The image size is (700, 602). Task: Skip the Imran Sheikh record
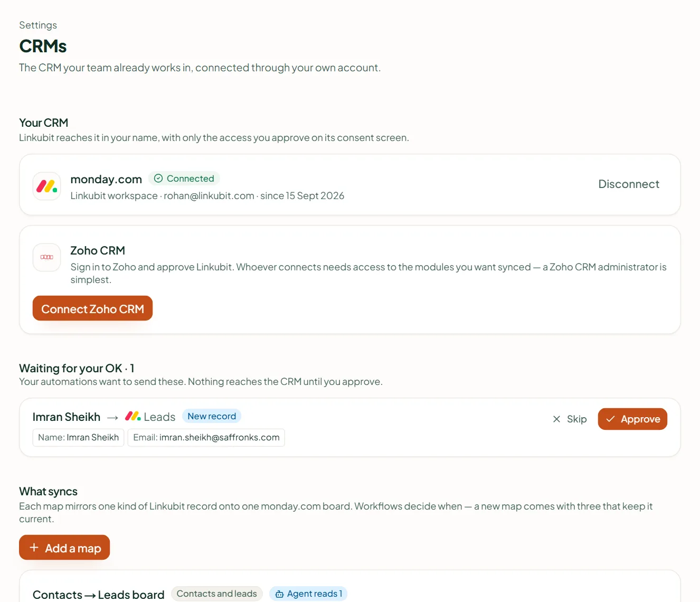(x=570, y=419)
